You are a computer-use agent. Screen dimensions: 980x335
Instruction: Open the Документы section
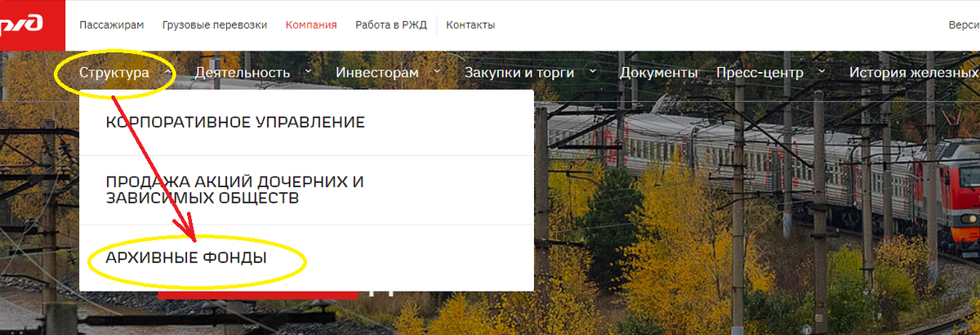pos(658,73)
